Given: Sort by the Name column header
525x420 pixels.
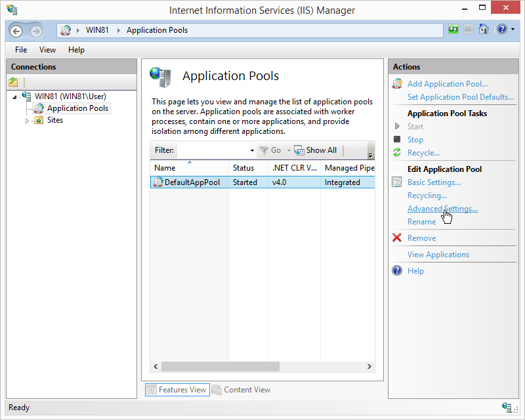Looking at the screenshot, I should 190,167.
